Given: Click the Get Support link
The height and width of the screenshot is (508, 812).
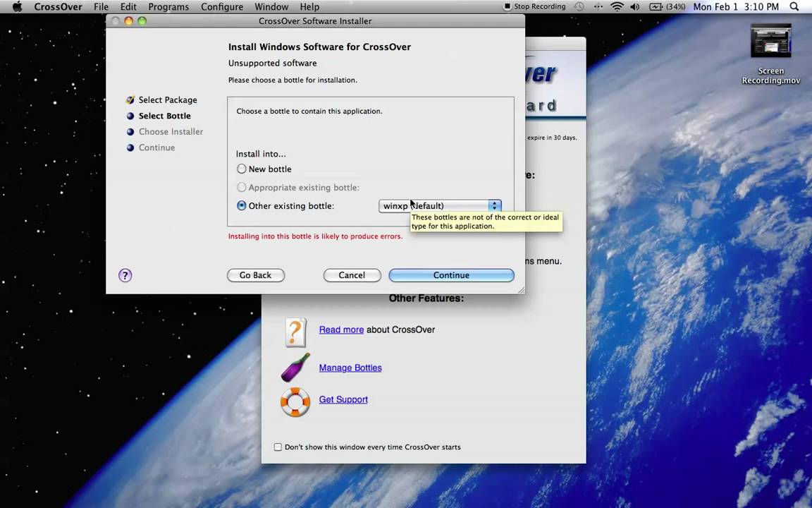Looking at the screenshot, I should coord(343,399).
